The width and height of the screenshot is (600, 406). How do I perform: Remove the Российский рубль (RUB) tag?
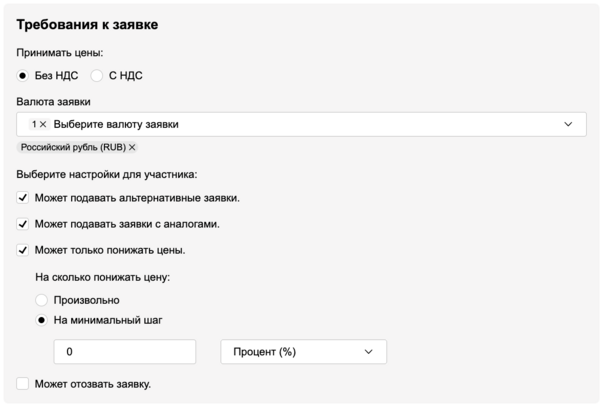[x=132, y=148]
